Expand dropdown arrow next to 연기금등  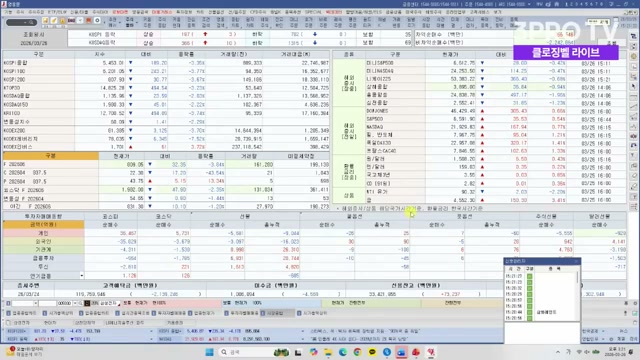82,276
